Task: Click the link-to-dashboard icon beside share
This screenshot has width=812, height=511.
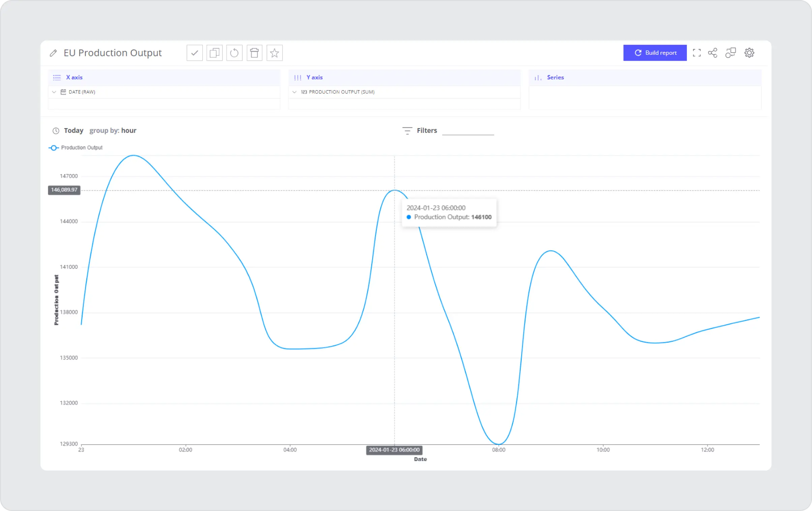Action: click(x=730, y=53)
